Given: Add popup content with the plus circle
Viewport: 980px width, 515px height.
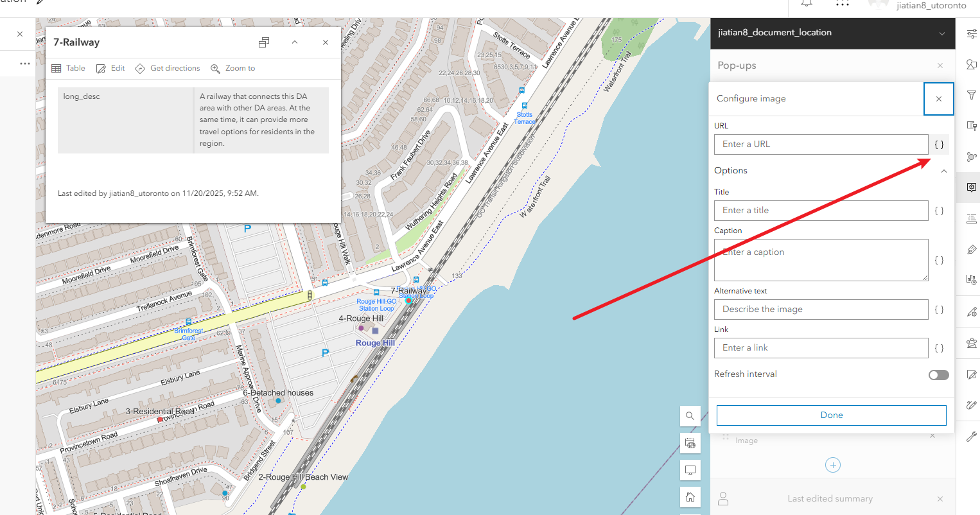Looking at the screenshot, I should (x=833, y=465).
